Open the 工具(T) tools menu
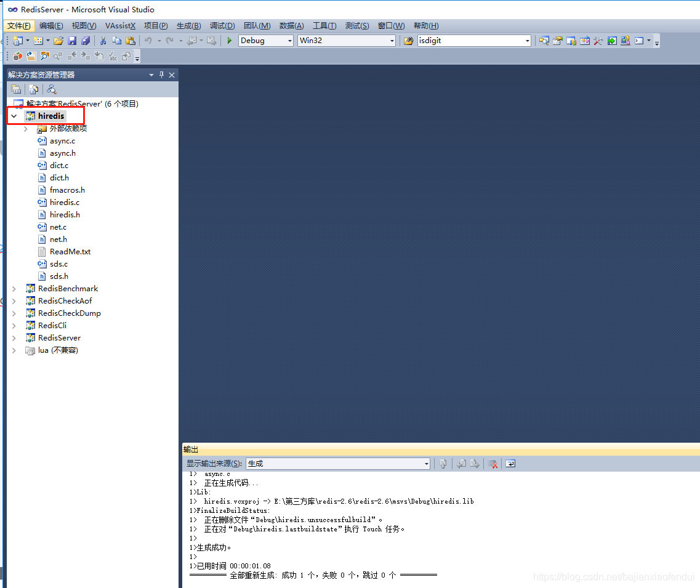The width and height of the screenshot is (700, 588). click(324, 26)
